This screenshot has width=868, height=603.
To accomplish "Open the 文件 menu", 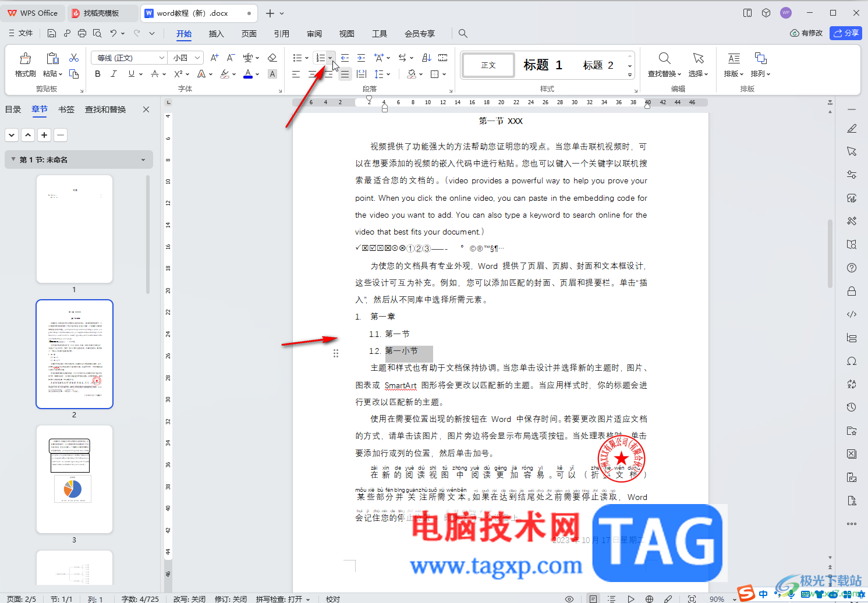I will click(x=21, y=33).
